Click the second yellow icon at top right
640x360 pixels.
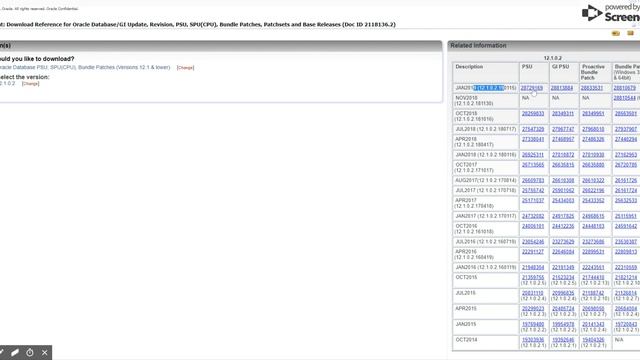point(631,33)
